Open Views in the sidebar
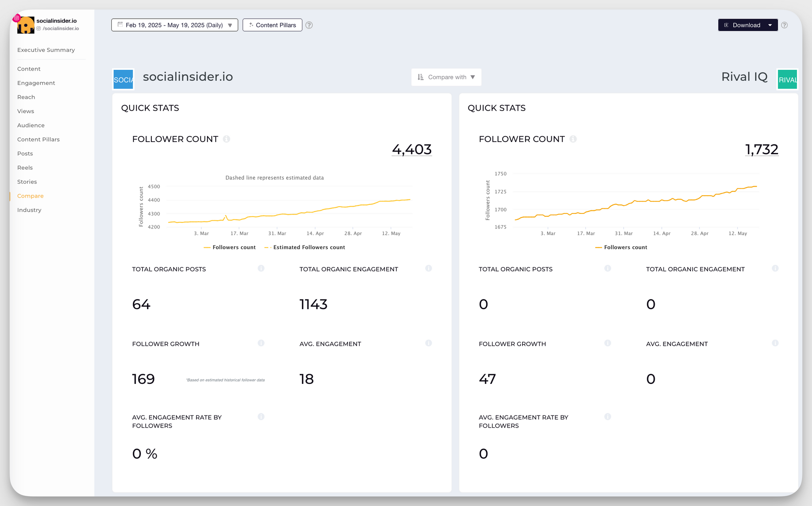This screenshot has height=506, width=812. click(26, 111)
